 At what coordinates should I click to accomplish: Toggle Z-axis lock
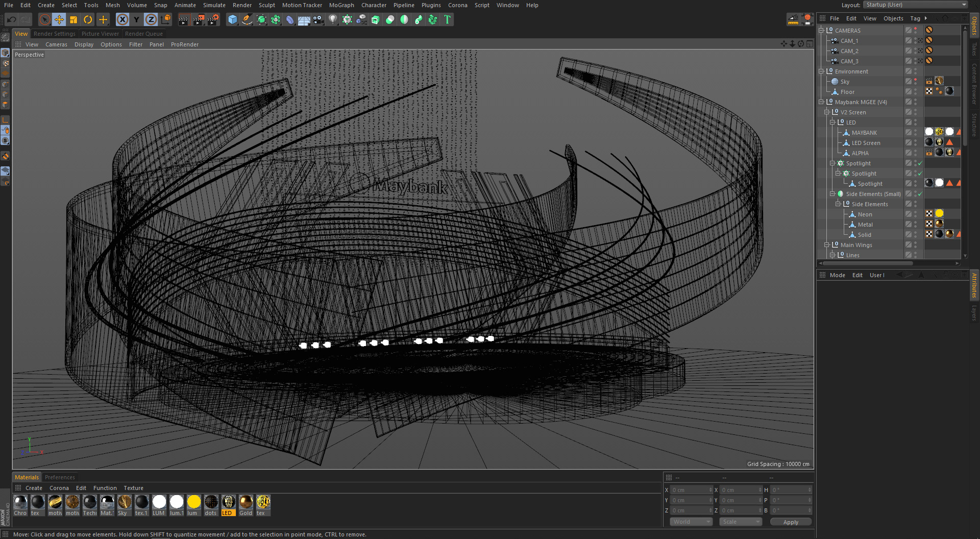[x=151, y=19]
